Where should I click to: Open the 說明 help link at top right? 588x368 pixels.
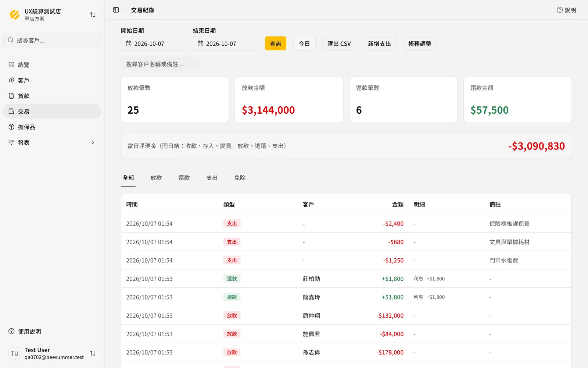(x=566, y=10)
